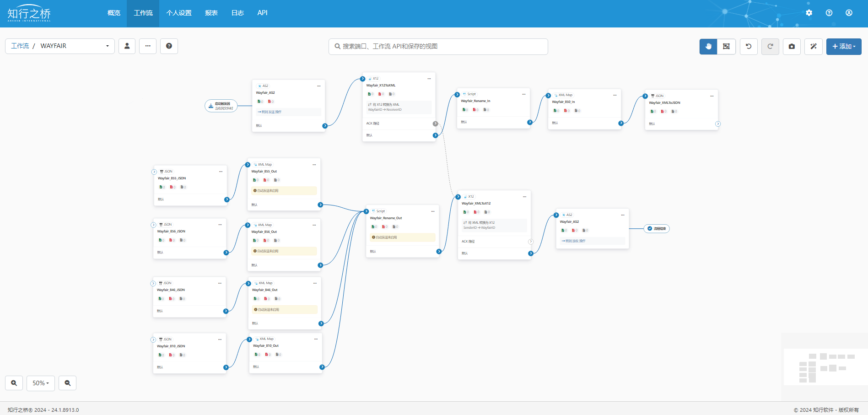The image size is (868, 415).
Task: Open the Wayfair_810_JSON connector menu
Action: [x=220, y=340]
